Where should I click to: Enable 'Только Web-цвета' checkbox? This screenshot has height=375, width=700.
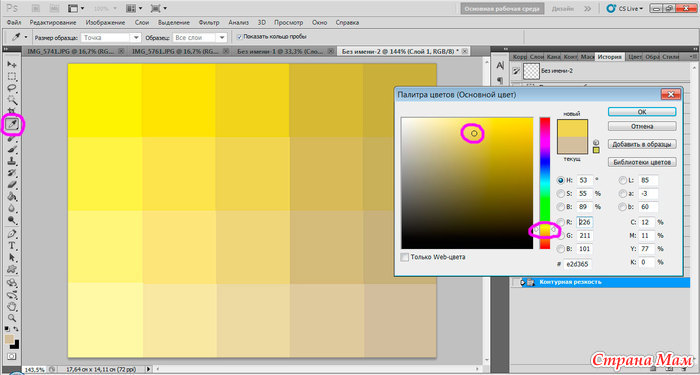pos(404,257)
